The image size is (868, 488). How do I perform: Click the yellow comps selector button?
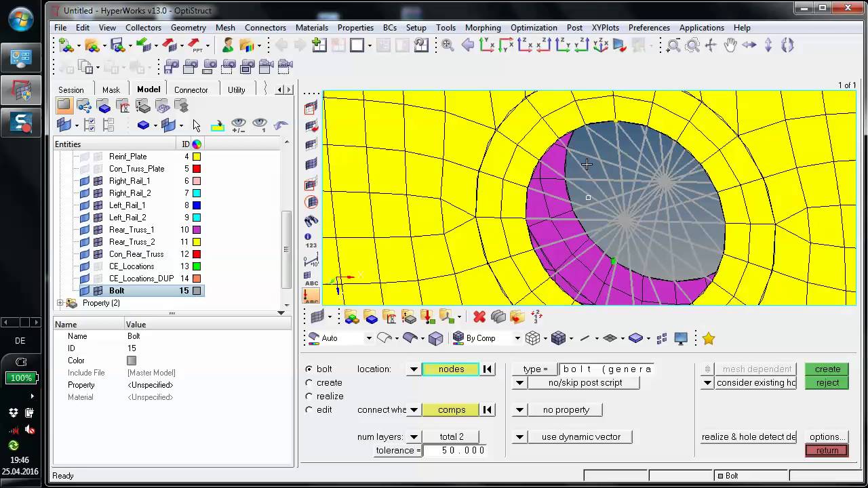click(451, 410)
